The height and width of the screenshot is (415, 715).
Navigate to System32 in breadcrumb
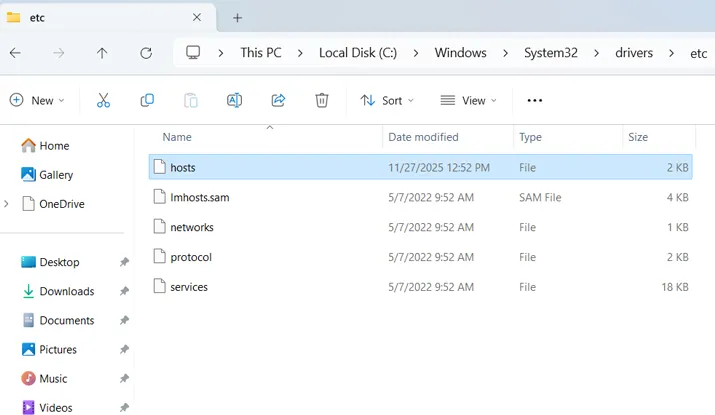click(x=551, y=53)
